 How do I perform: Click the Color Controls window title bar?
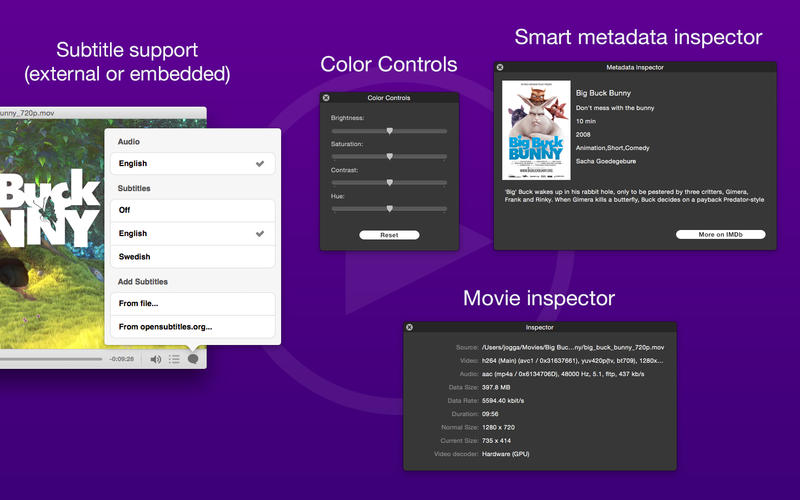(x=389, y=97)
